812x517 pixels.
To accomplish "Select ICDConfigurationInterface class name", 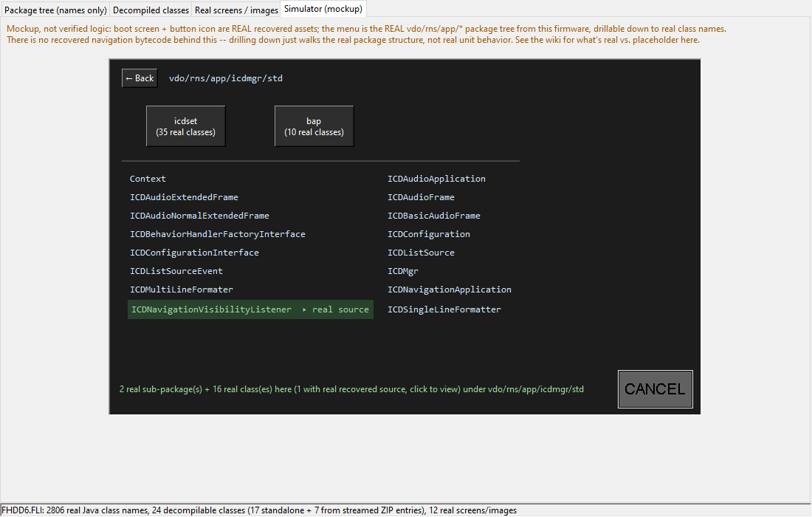I will click(x=194, y=253).
